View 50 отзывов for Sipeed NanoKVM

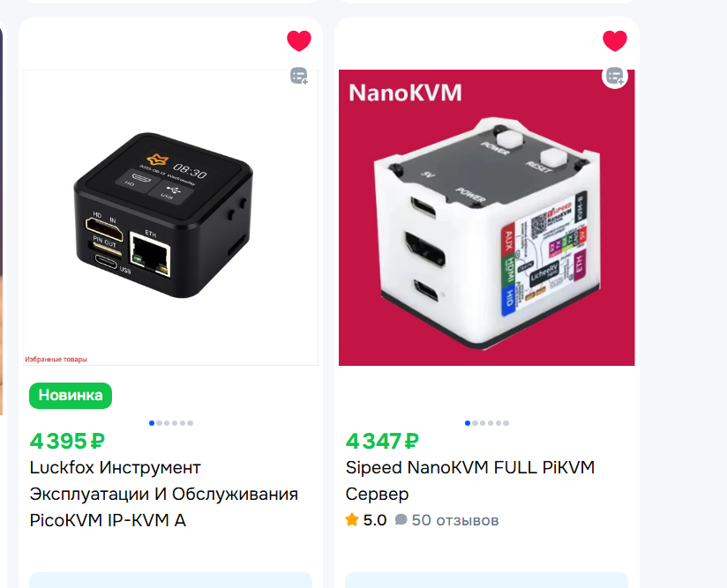click(455, 520)
